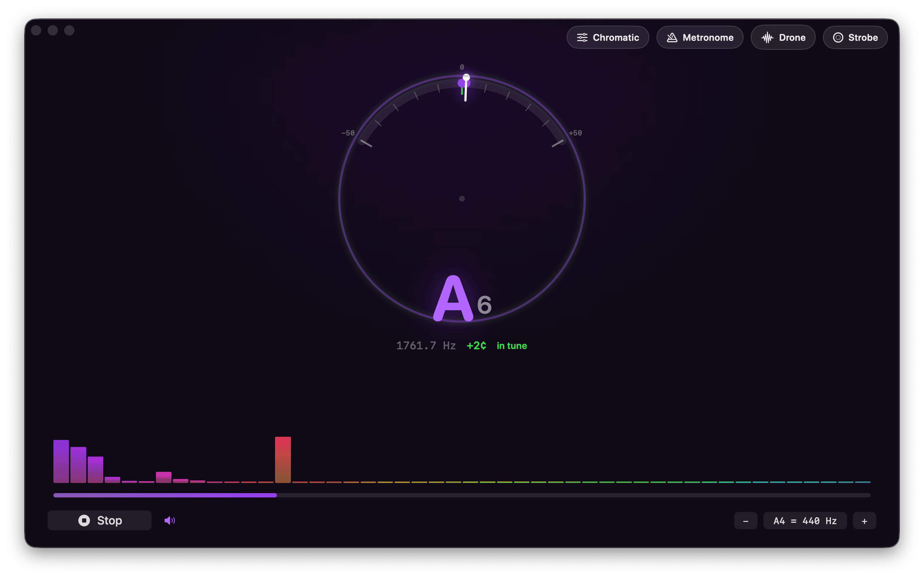Click the 0 label atop dial
The width and height of the screenshot is (924, 578).
462,67
